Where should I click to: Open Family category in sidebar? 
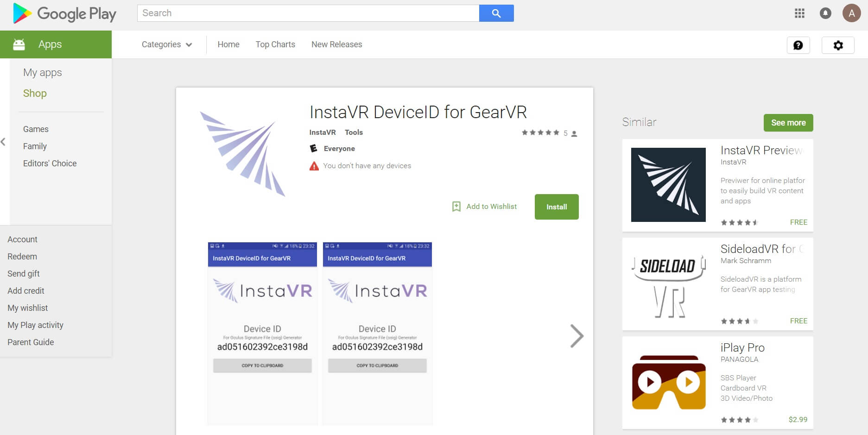[x=35, y=146]
